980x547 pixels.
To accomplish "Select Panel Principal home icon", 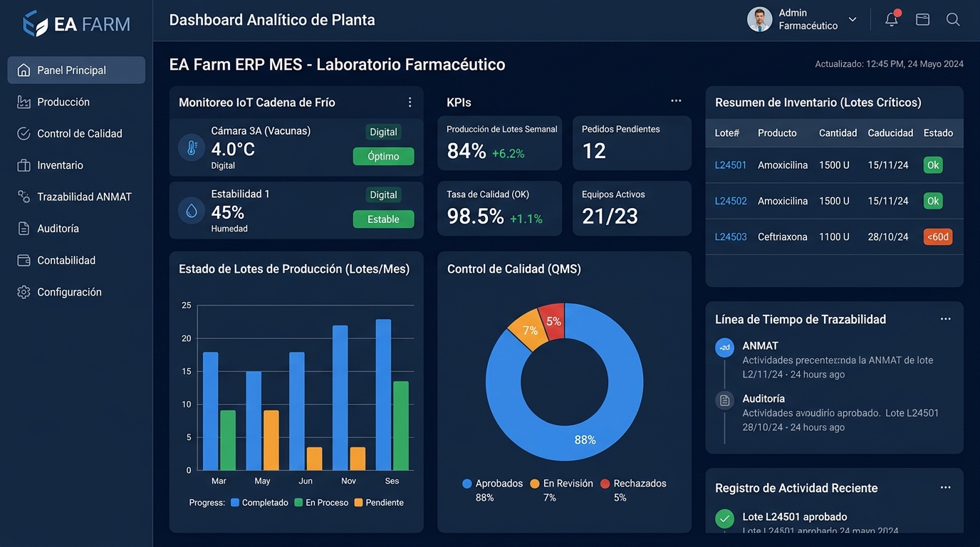I will pyautogui.click(x=24, y=70).
